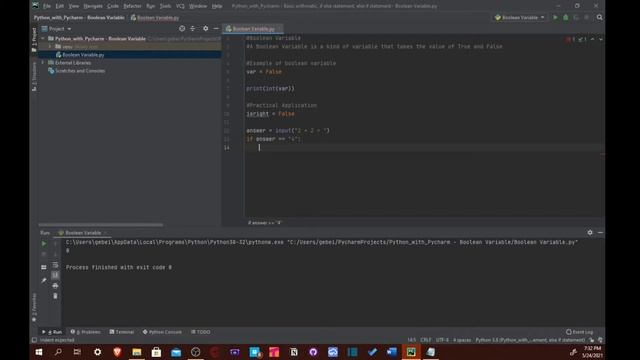Image resolution: width=640 pixels, height=360 pixels.
Task: Click Expand/Collapse all icon in Project panel header
Action: tap(193, 29)
